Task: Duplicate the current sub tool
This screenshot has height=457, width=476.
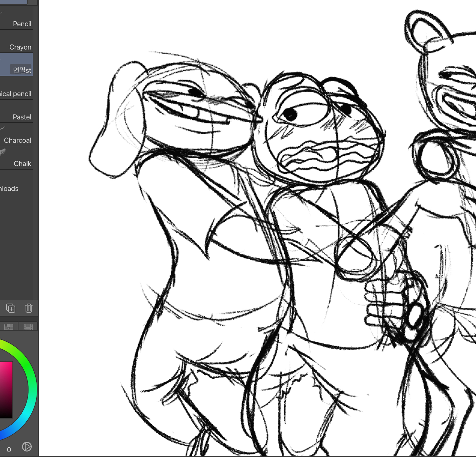Action: pyautogui.click(x=11, y=308)
